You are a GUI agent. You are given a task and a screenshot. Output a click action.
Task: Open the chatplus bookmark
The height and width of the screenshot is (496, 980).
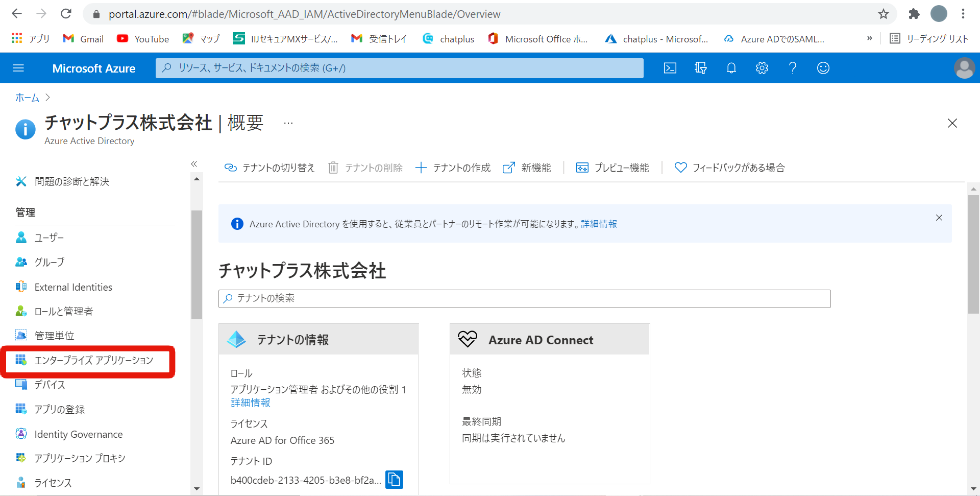click(x=449, y=39)
